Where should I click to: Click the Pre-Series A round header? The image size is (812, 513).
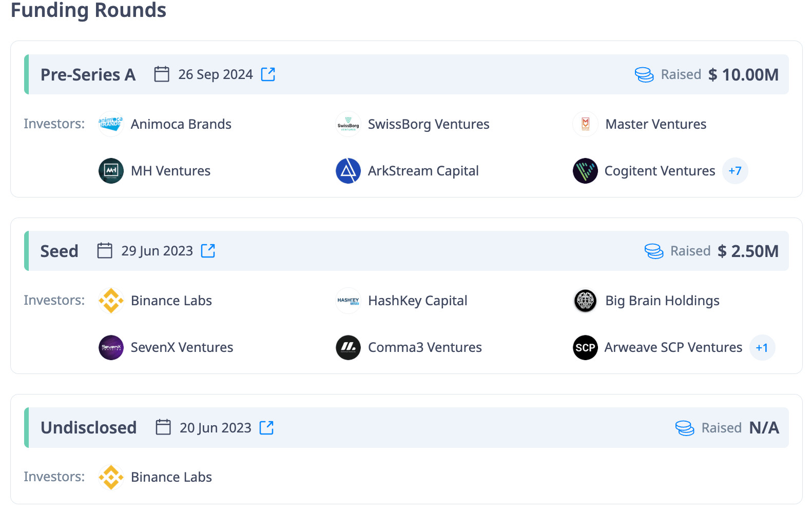[88, 75]
